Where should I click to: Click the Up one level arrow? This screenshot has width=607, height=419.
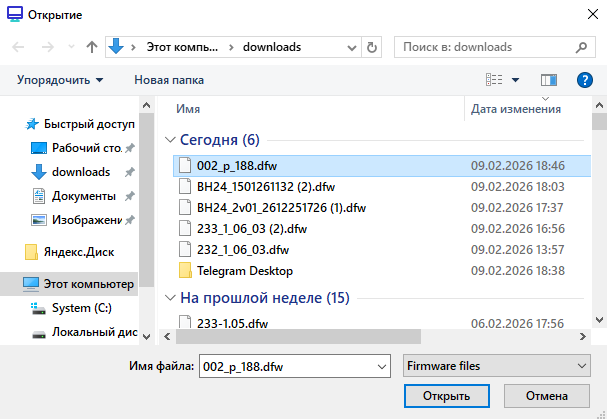[92, 47]
